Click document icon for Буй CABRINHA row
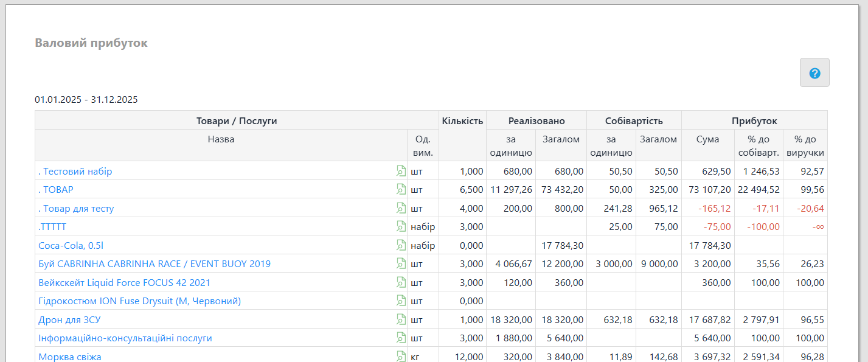The height and width of the screenshot is (362, 868). click(401, 264)
